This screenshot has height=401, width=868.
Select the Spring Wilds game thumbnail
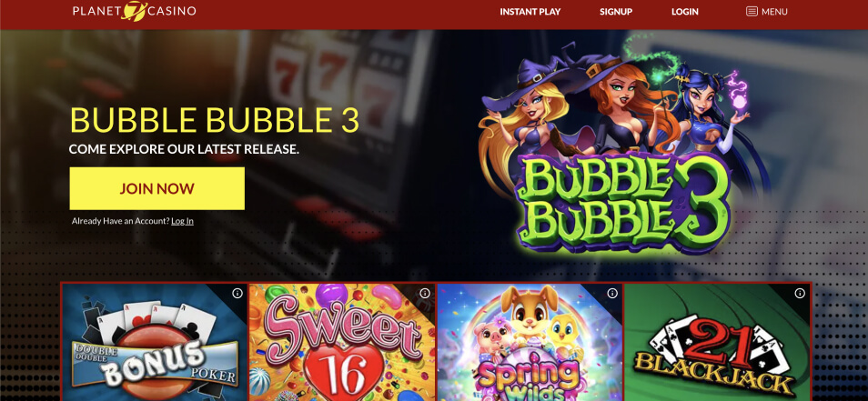pyautogui.click(x=530, y=343)
